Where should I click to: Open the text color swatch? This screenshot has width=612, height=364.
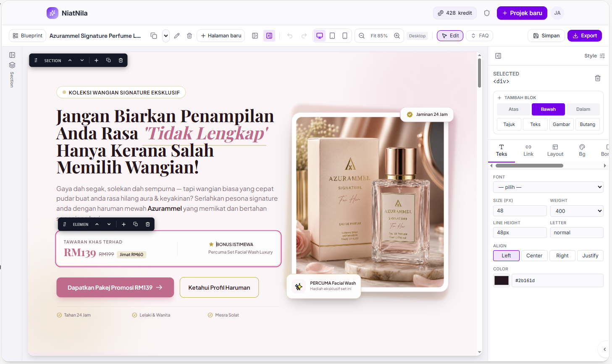[x=502, y=280]
